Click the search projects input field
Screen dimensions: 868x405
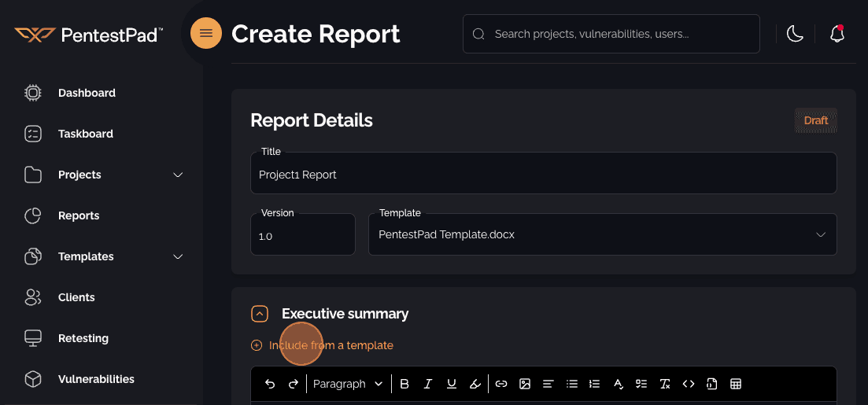(x=611, y=34)
